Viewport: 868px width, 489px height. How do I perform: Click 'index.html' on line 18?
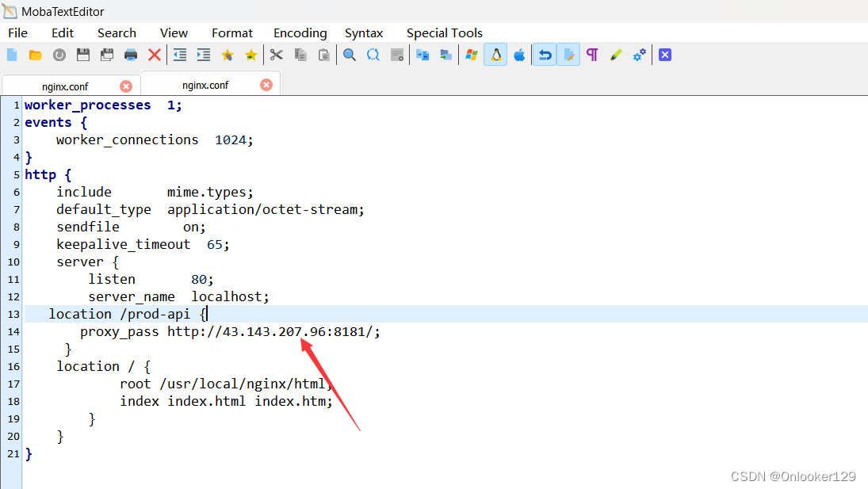pos(206,401)
